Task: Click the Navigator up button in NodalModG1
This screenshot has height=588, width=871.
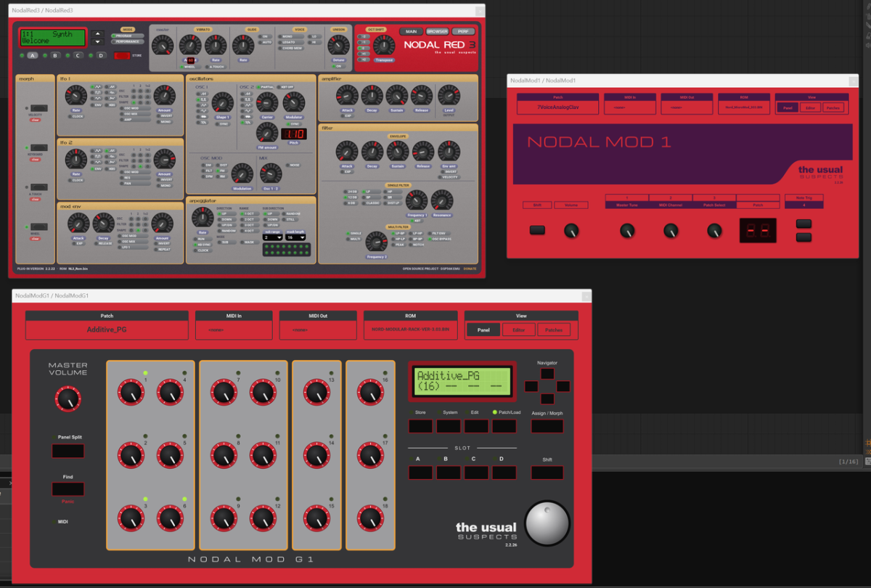Action: tap(547, 374)
